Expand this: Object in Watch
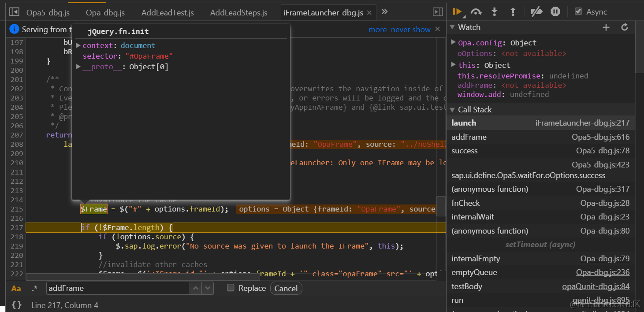This screenshot has width=644, height=312. point(454,65)
